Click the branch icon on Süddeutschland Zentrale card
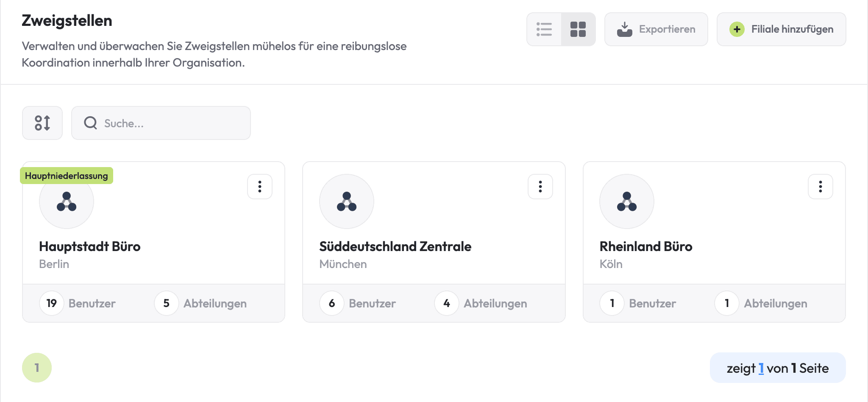The image size is (868, 402). click(x=347, y=202)
